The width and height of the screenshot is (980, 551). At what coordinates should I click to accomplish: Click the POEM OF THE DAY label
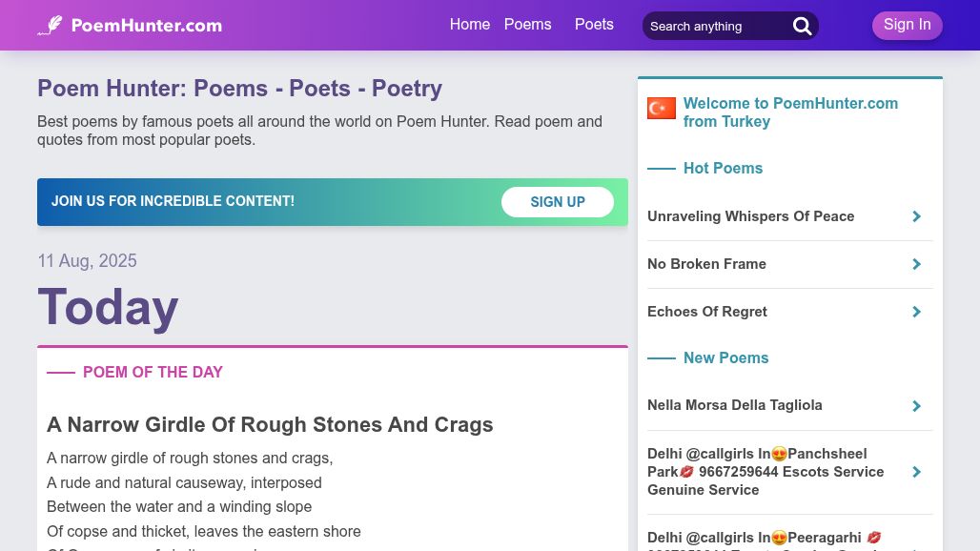[x=153, y=373]
